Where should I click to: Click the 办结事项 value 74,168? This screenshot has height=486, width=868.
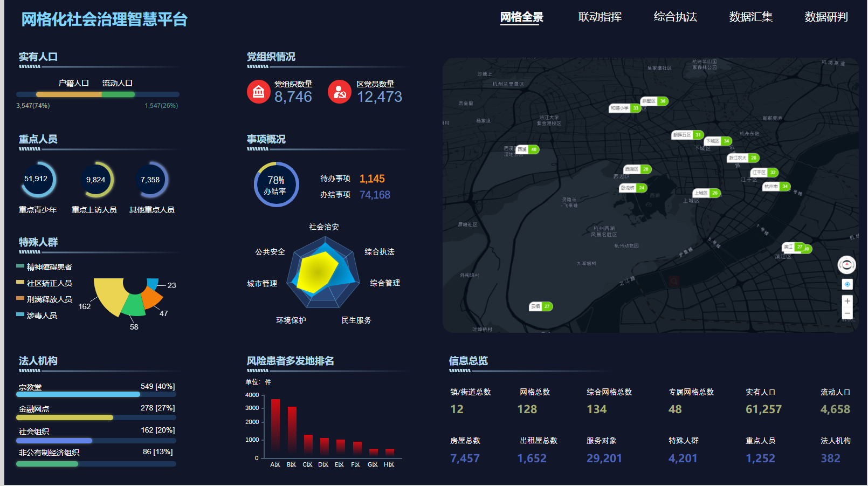[x=375, y=195]
